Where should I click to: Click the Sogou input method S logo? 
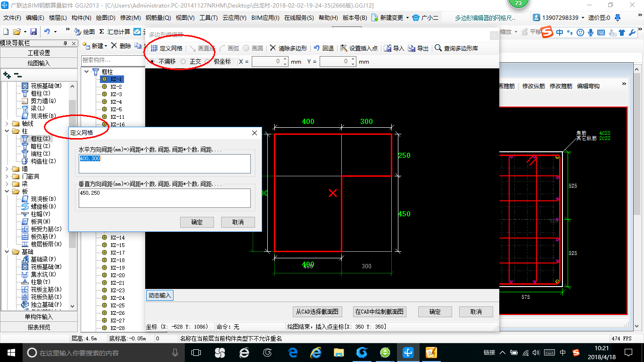(547, 32)
